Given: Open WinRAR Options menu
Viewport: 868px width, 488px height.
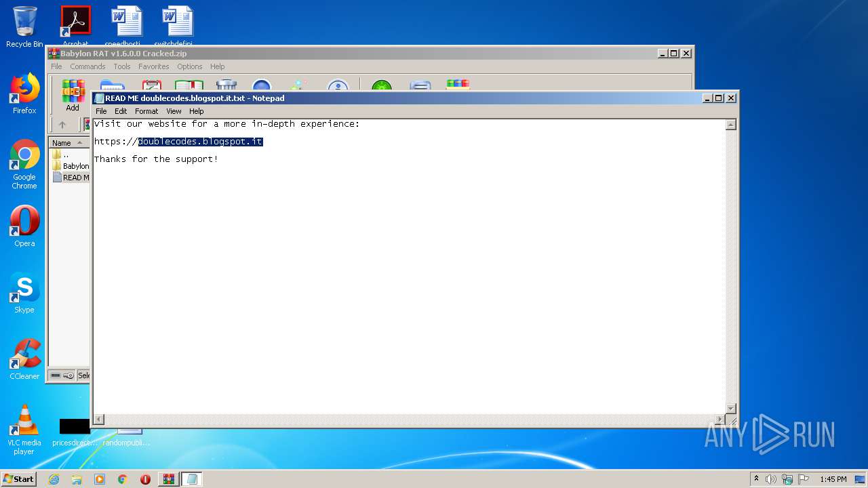Looking at the screenshot, I should [190, 66].
